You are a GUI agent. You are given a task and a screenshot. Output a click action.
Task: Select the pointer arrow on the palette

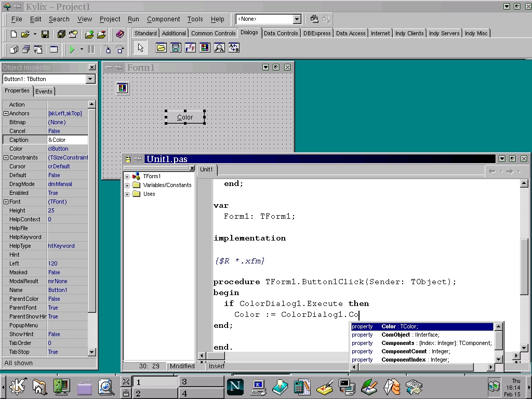[140, 48]
